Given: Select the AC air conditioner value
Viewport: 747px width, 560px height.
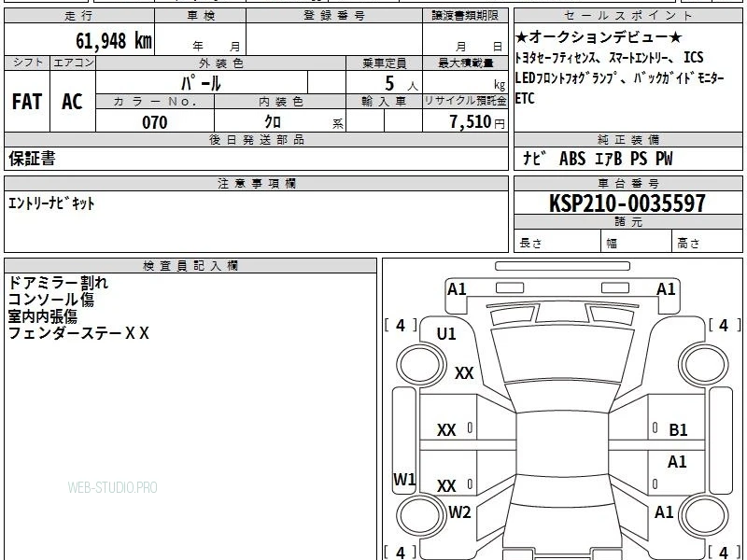Looking at the screenshot, I should tap(73, 102).
